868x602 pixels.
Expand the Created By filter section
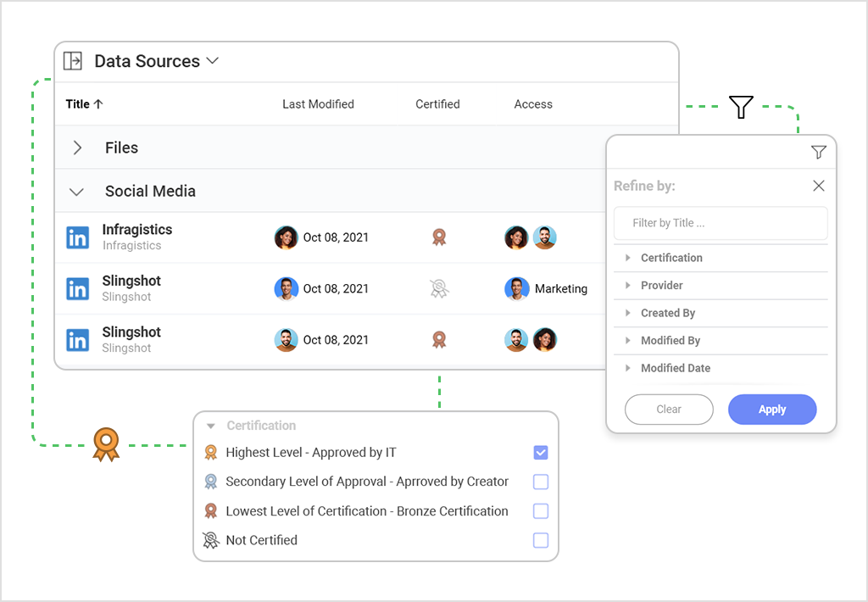(628, 313)
